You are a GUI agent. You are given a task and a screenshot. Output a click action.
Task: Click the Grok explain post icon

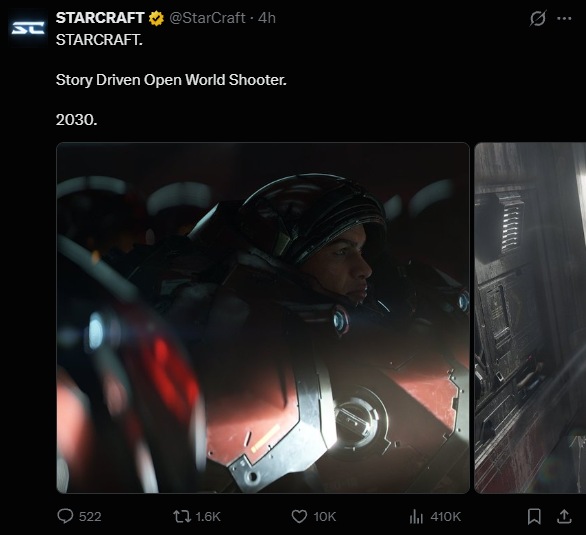point(538,18)
